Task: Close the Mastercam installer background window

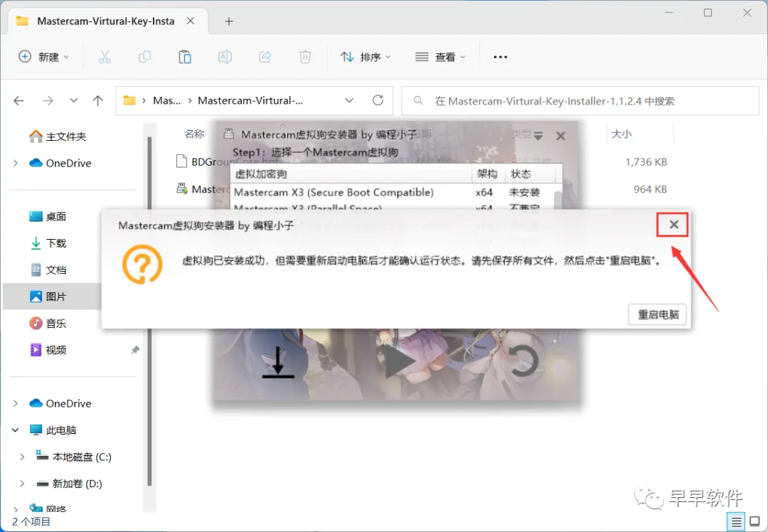Action: 561,136
